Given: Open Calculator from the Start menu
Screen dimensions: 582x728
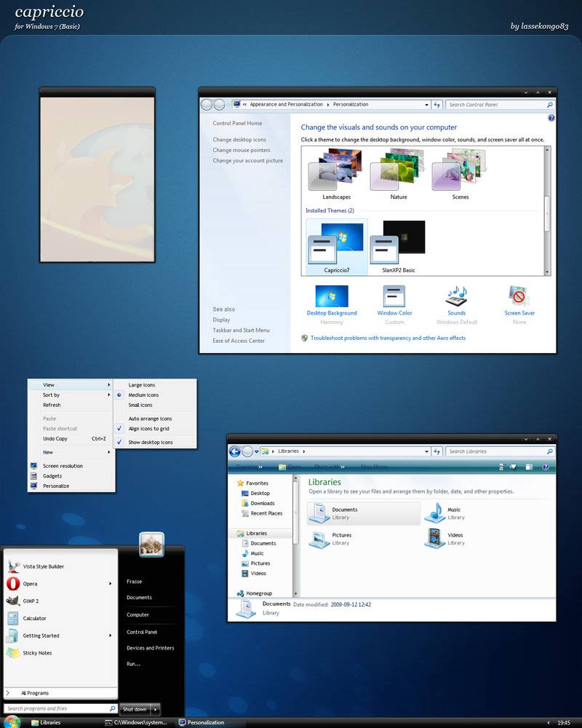Looking at the screenshot, I should tap(34, 618).
